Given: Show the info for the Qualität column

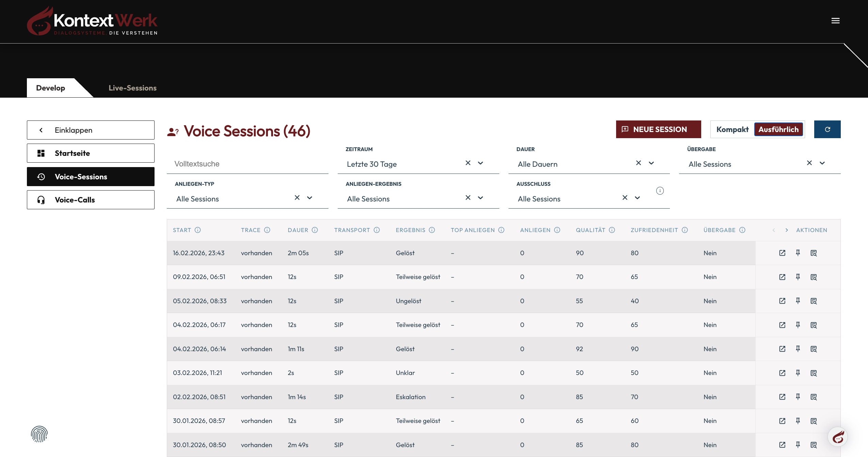Looking at the screenshot, I should pyautogui.click(x=612, y=230).
